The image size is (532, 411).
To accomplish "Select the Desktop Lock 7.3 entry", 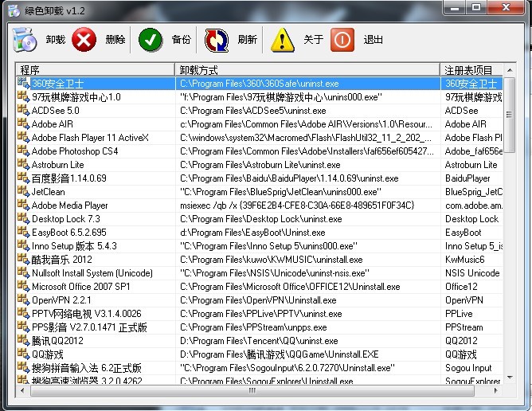I will pos(65,219).
